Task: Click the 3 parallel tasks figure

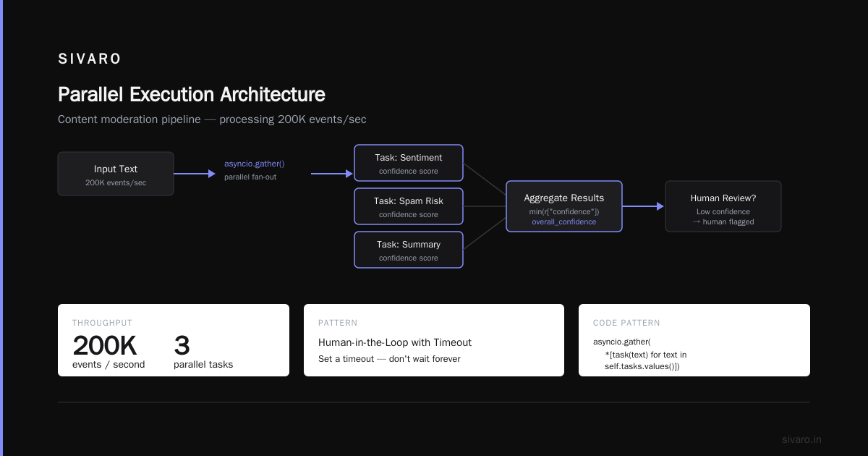Action: pos(203,352)
